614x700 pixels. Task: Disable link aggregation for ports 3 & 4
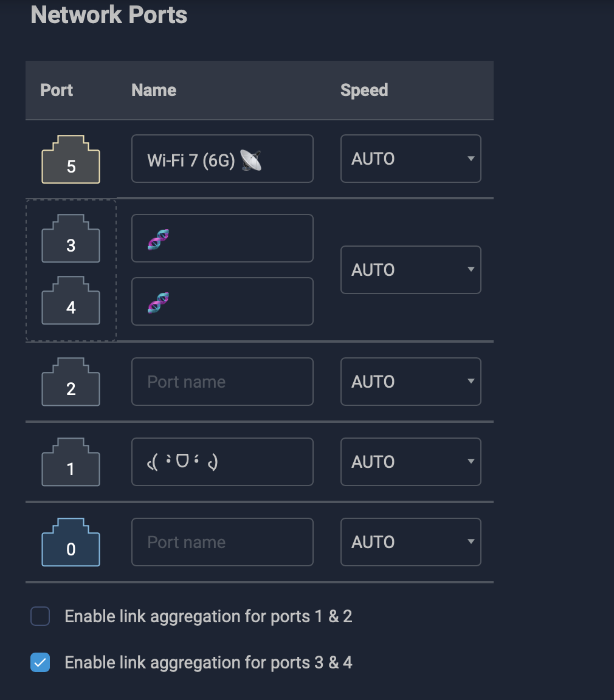[40, 662]
